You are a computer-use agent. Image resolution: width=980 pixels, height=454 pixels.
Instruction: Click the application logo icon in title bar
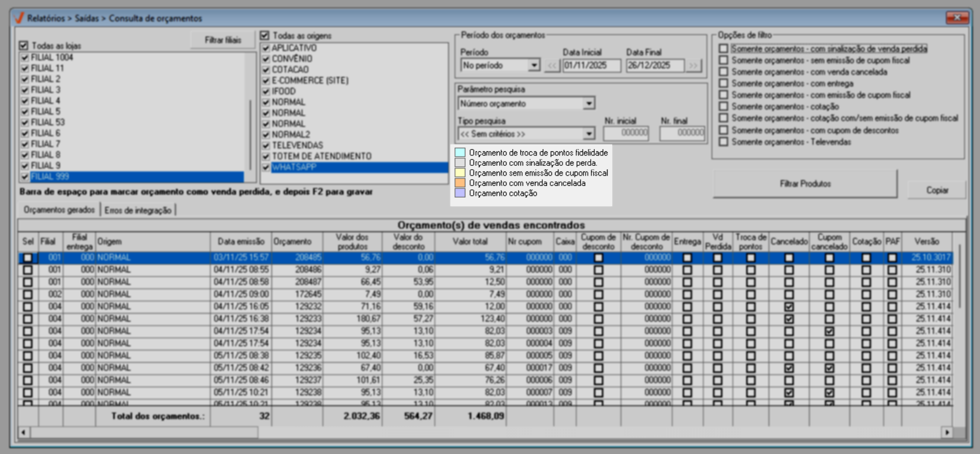[x=19, y=18]
